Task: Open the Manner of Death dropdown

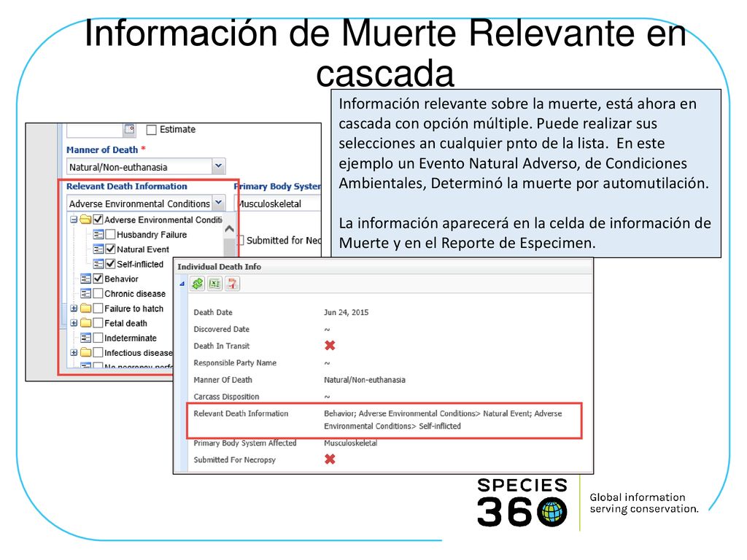Action: point(218,166)
